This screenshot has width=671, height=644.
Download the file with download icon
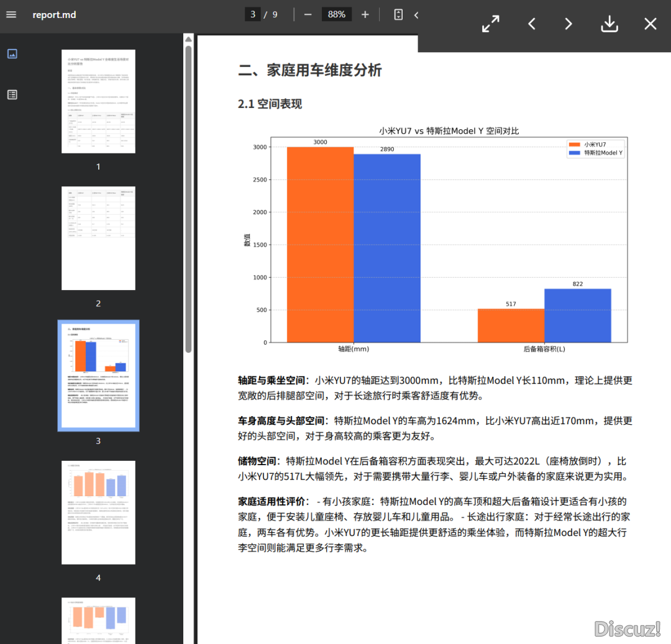point(609,24)
